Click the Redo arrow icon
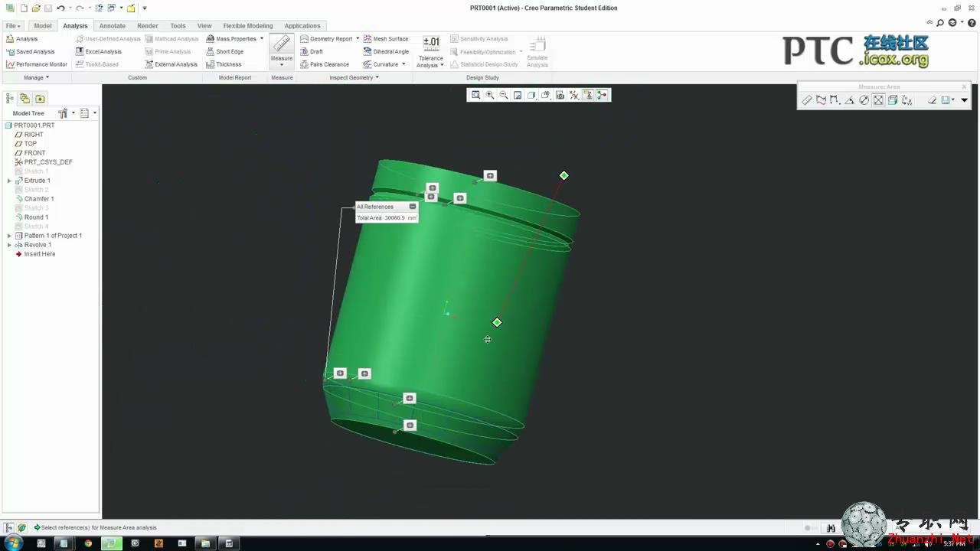Viewport: 980px width, 551px height. coord(79,8)
